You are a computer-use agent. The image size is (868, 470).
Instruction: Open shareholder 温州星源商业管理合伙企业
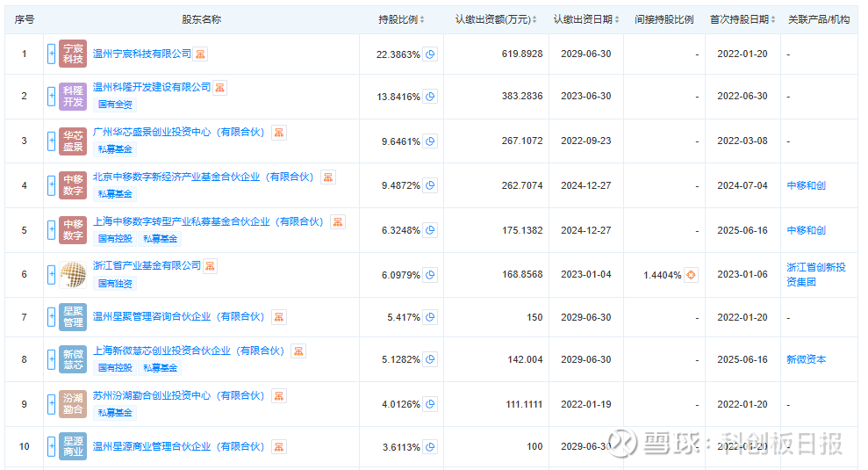click(179, 446)
